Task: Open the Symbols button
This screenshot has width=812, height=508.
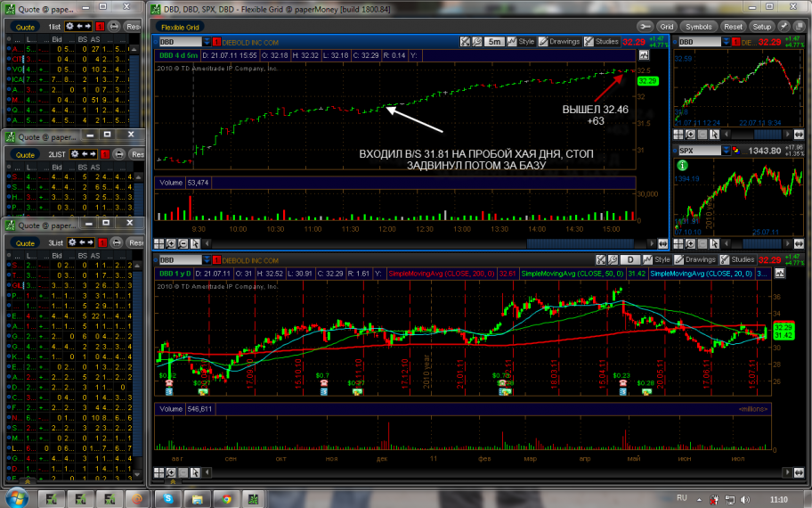Action: (699, 27)
